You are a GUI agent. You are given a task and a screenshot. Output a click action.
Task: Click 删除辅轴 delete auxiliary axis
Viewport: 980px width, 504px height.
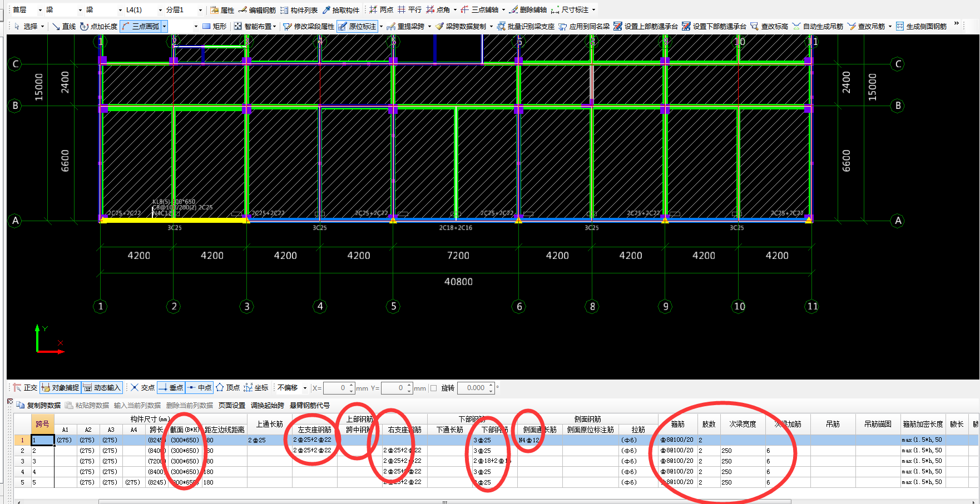(528, 10)
